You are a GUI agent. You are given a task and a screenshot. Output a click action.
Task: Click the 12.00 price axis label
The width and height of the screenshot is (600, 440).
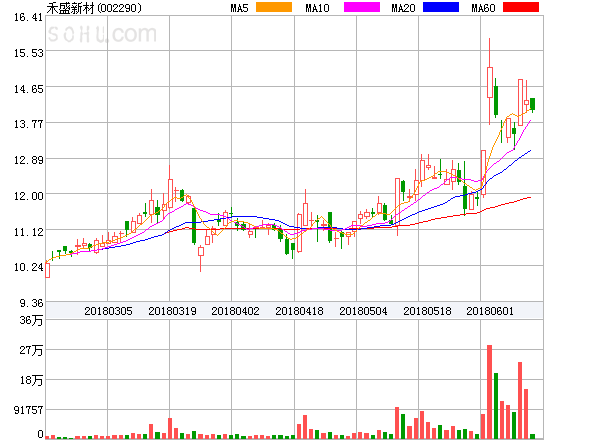pyautogui.click(x=28, y=196)
